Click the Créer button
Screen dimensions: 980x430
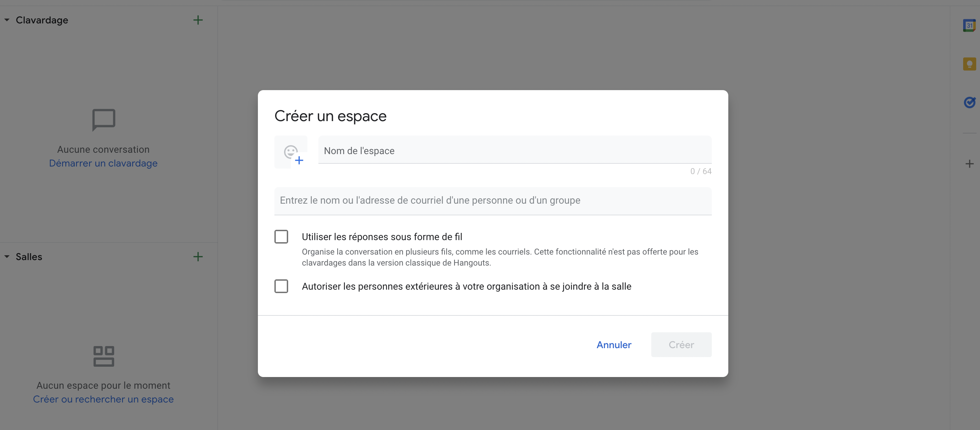click(681, 345)
